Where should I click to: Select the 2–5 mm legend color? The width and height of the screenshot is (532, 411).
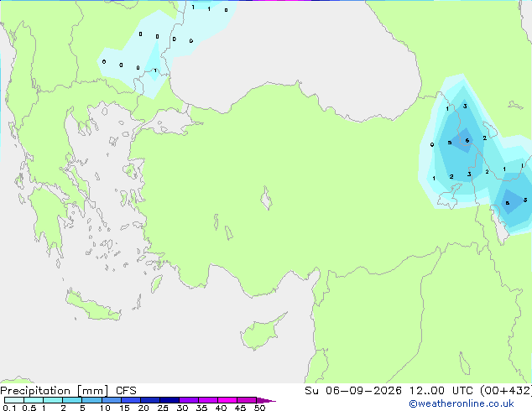click(72, 400)
